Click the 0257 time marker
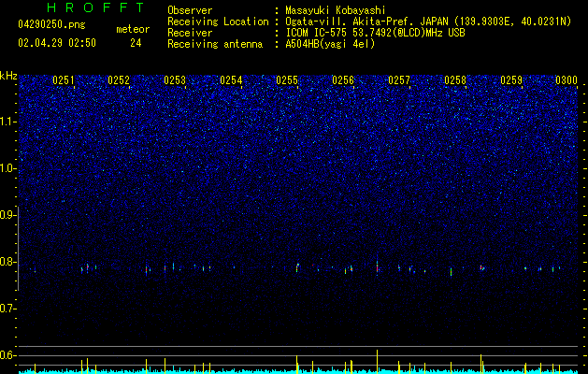The width and height of the screenshot is (588, 374). click(399, 80)
